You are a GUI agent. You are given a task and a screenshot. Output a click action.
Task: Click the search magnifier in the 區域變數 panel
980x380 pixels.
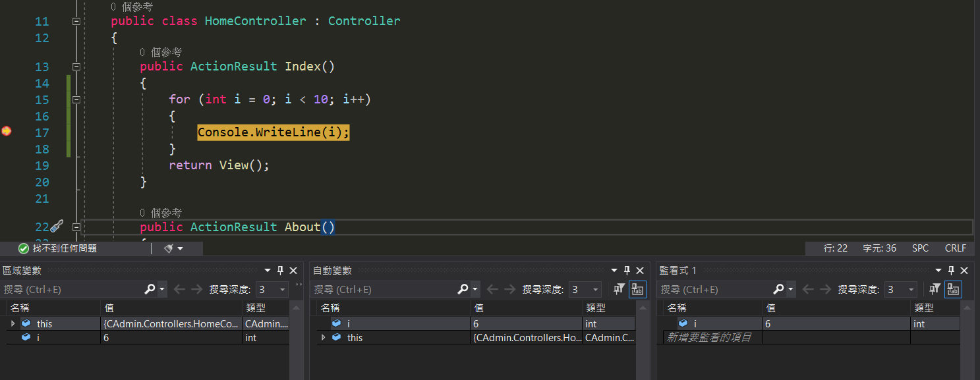pos(150,289)
